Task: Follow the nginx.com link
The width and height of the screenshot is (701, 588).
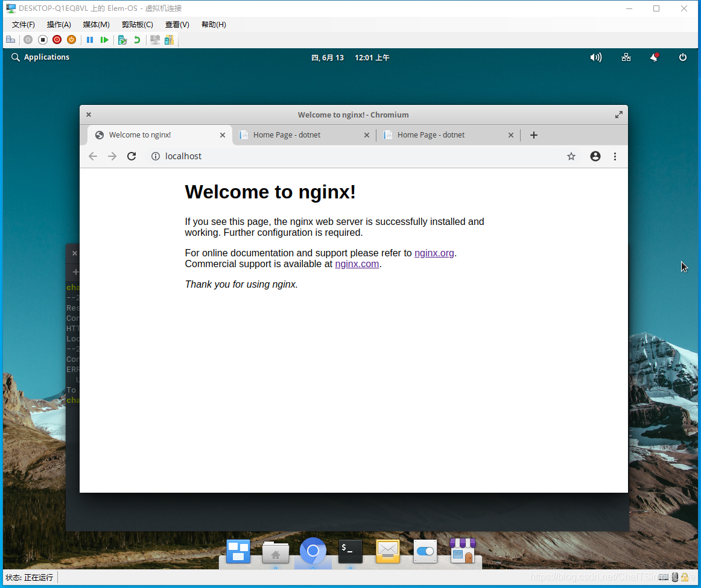Action: (357, 264)
